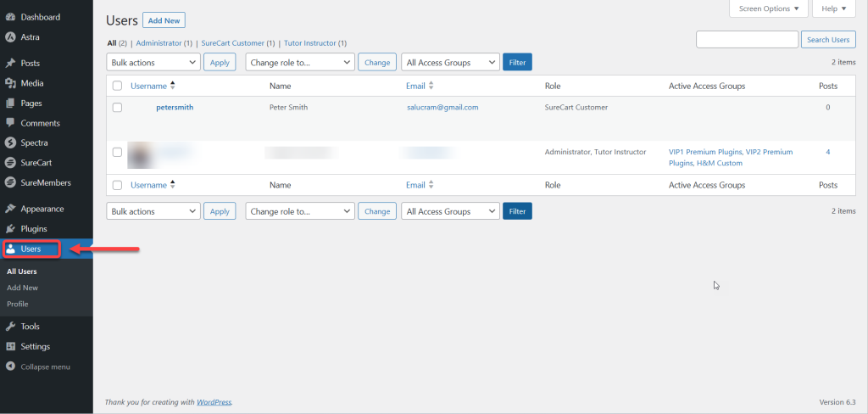
Task: Expand the Help panel
Action: coord(834,8)
